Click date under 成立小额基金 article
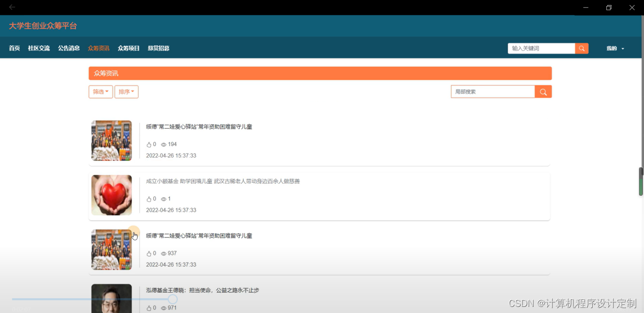Image resolution: width=644 pixels, height=313 pixels. [171, 210]
